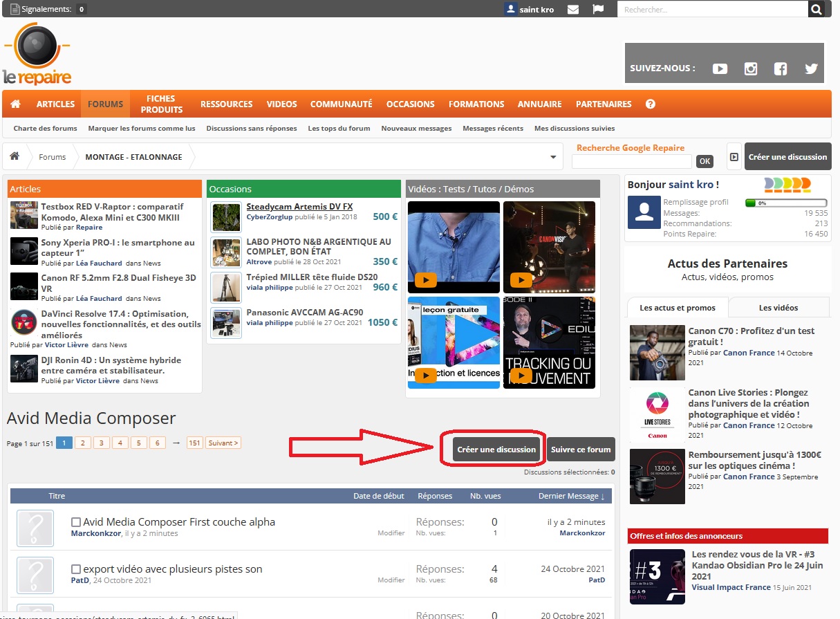The height and width of the screenshot is (619, 840).
Task: Open the help question mark icon in navbar
Action: point(650,104)
